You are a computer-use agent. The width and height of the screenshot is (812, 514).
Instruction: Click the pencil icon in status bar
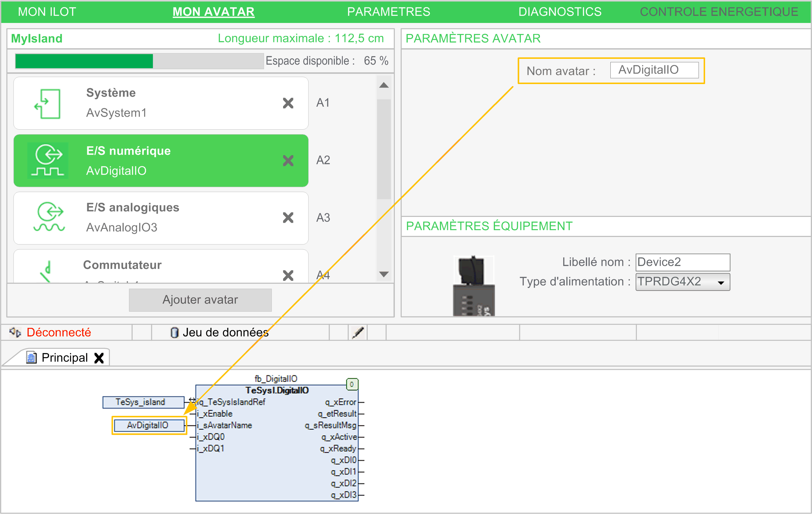[358, 333]
